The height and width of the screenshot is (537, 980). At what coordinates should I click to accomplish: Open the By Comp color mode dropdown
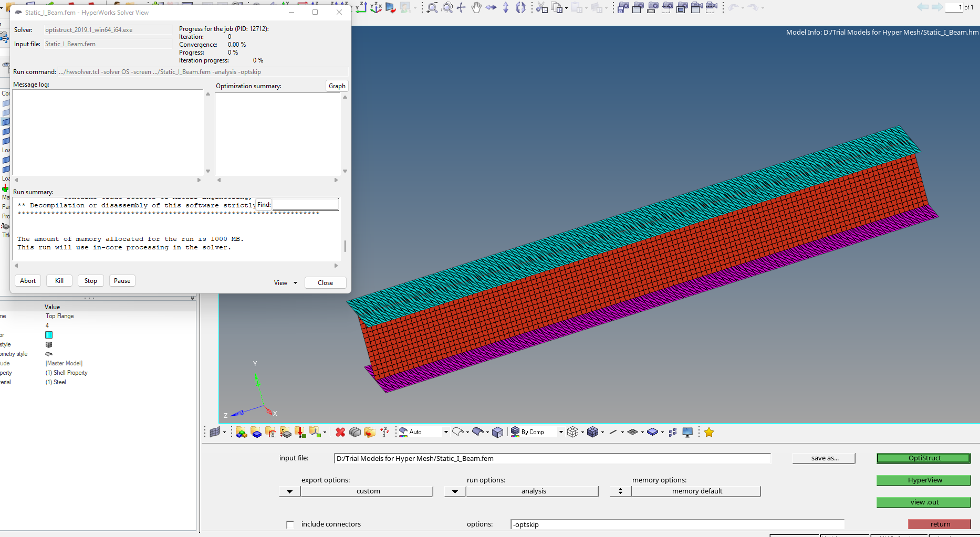pos(561,431)
